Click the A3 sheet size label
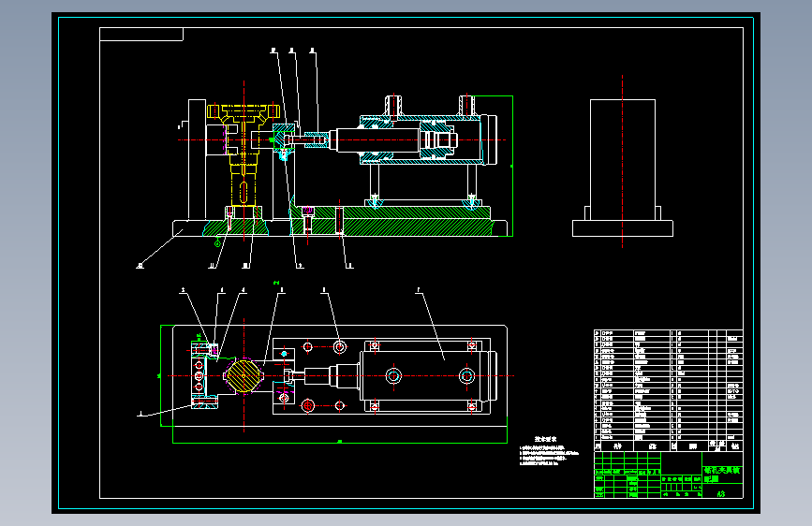 [721, 494]
